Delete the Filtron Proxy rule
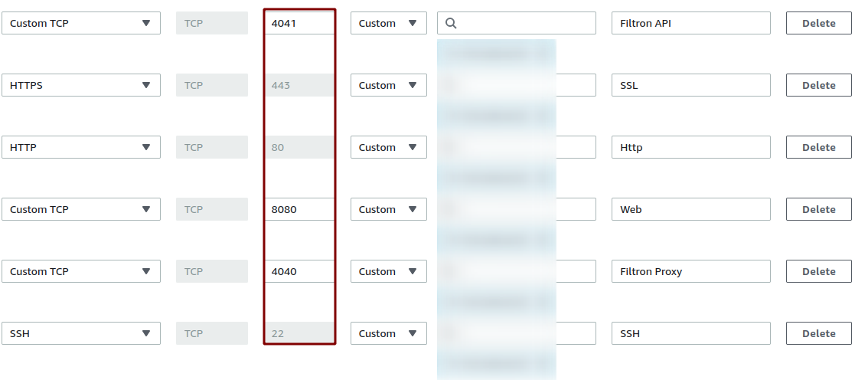868x380 pixels. click(818, 271)
